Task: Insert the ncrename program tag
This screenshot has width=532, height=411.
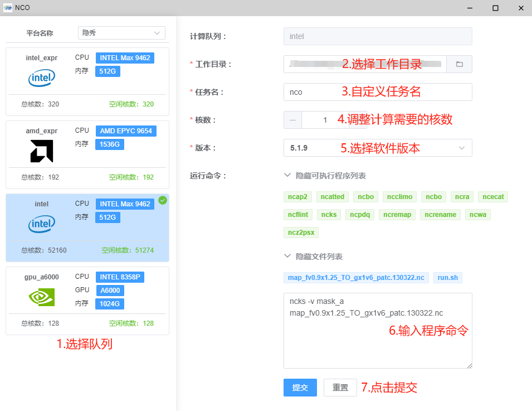Action: coord(440,215)
